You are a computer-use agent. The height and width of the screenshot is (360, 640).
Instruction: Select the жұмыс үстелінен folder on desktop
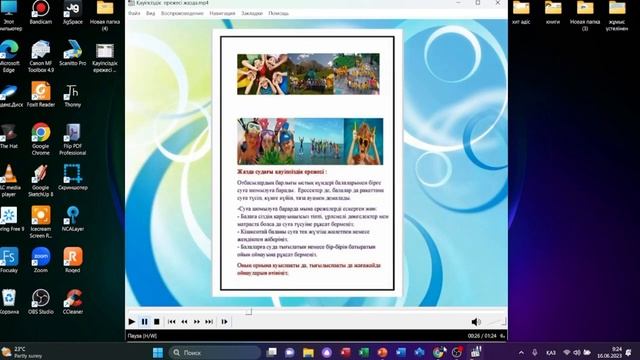[x=617, y=16]
